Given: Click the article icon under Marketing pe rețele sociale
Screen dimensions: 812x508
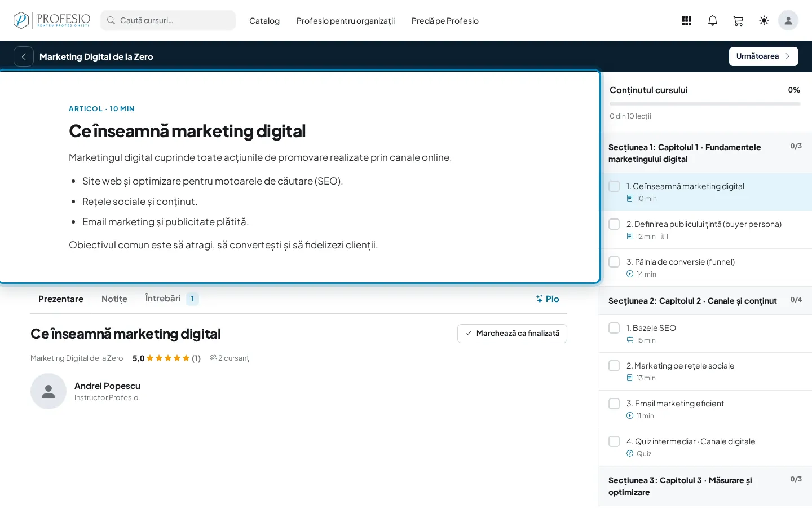Looking at the screenshot, I should (x=630, y=378).
